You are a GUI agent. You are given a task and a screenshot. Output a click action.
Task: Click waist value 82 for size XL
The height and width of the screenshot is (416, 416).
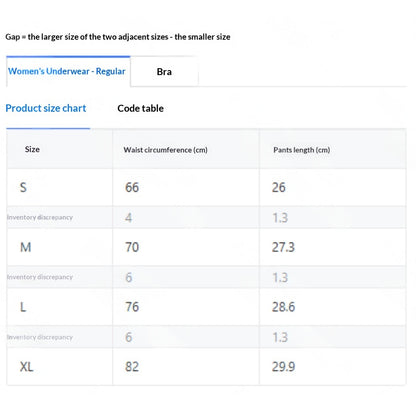pyautogui.click(x=132, y=367)
